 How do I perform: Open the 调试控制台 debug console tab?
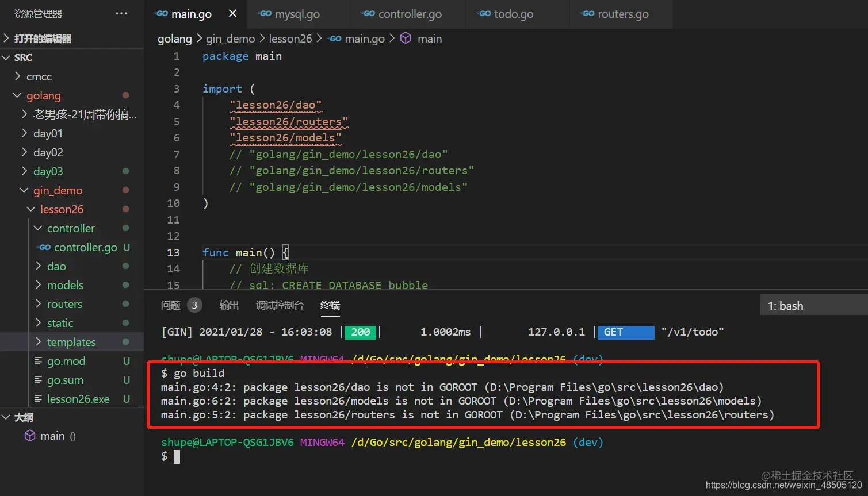tap(280, 305)
